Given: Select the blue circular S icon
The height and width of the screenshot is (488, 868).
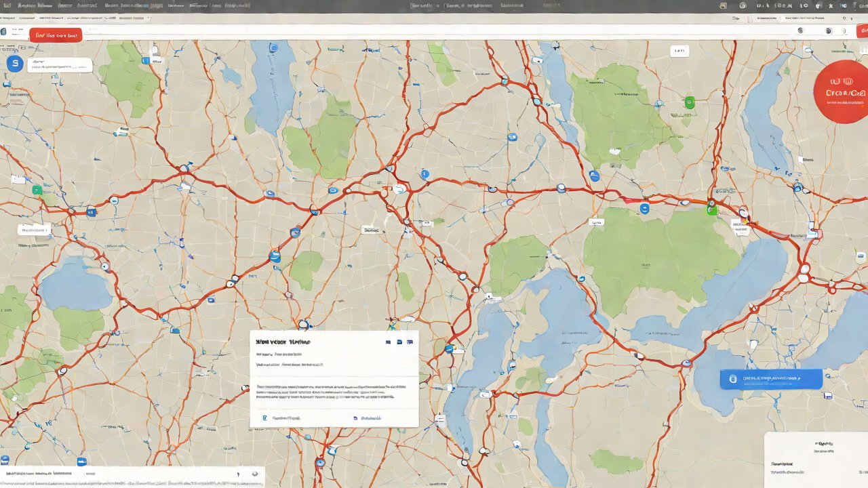Looking at the screenshot, I should click(14, 64).
